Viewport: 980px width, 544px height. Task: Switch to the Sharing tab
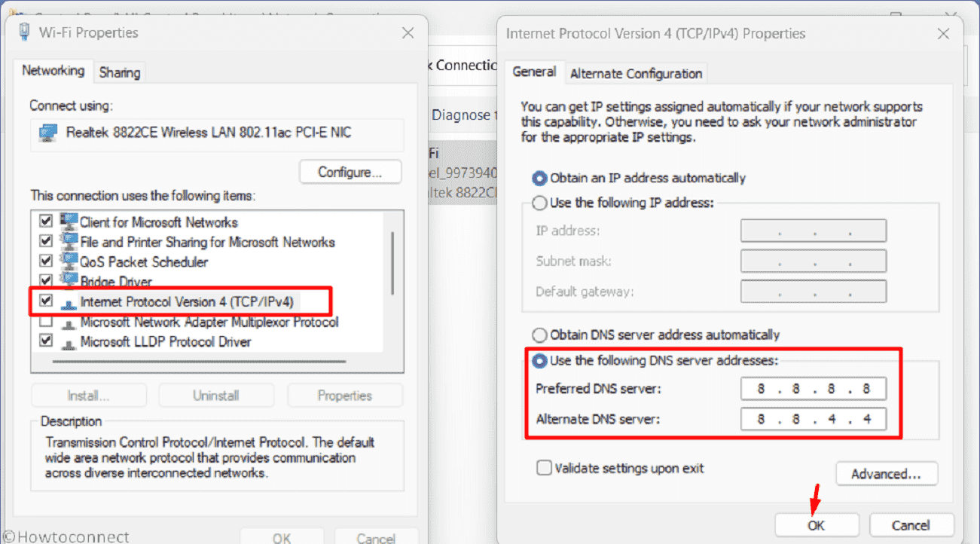click(120, 72)
